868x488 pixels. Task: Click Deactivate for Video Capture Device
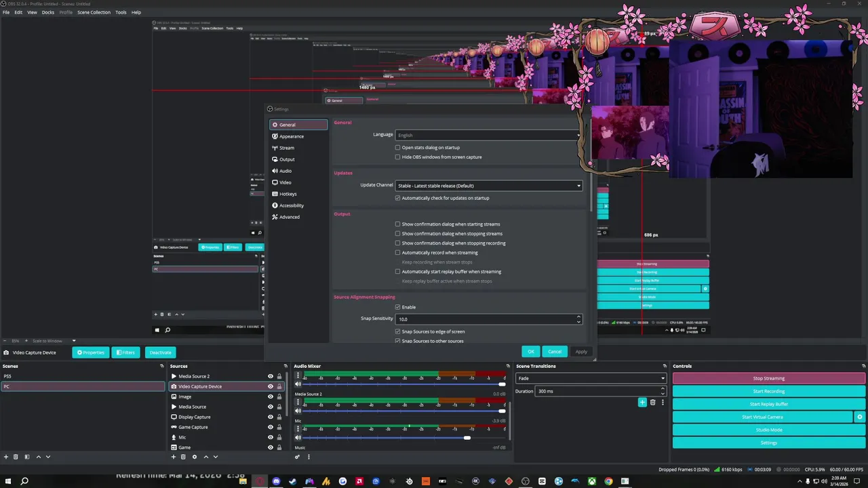[160, 352]
